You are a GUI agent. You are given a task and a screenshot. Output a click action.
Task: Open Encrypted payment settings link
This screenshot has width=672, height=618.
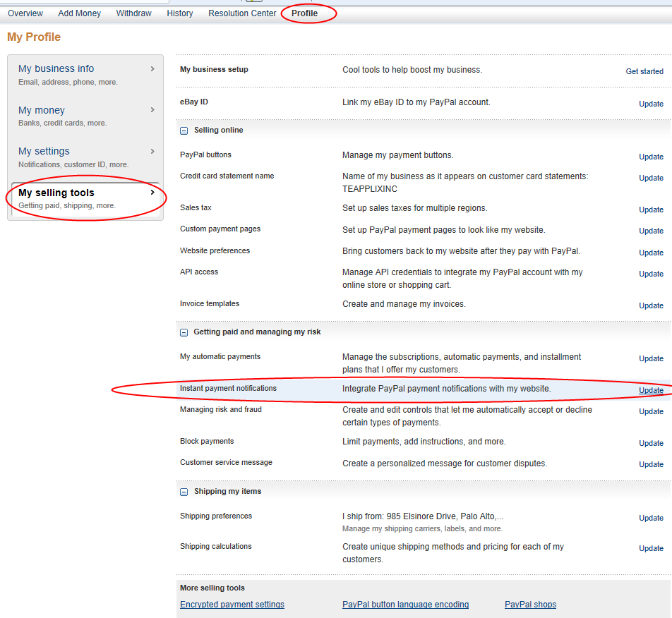(232, 605)
